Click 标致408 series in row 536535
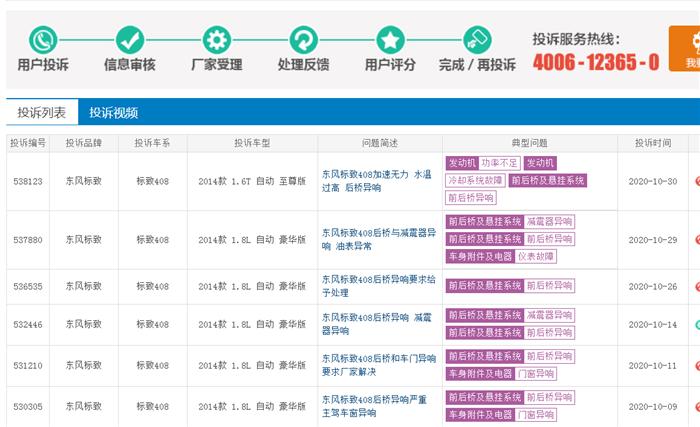Image resolution: width=700 pixels, height=427 pixels. 152,286
